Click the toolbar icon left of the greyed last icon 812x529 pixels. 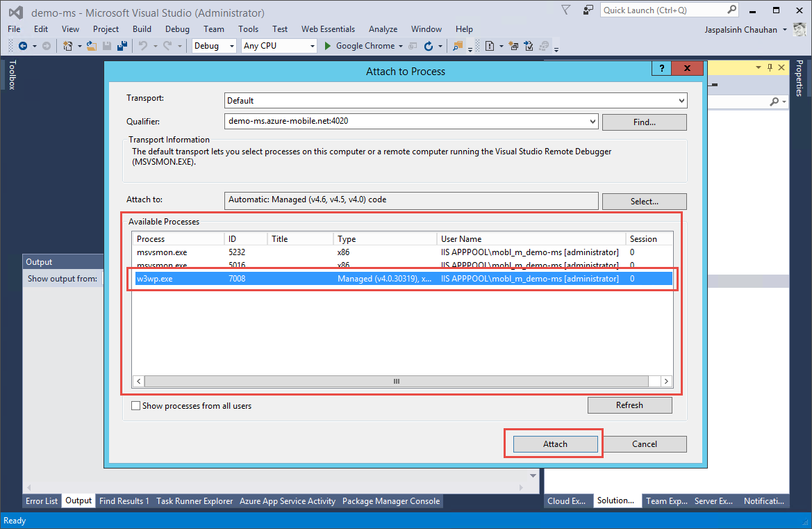tap(529, 46)
